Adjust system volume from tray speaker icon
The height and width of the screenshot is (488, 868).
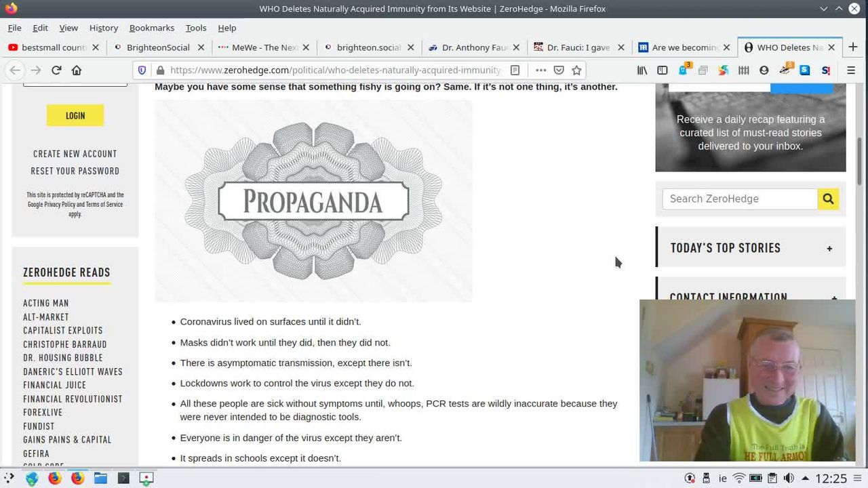789,478
